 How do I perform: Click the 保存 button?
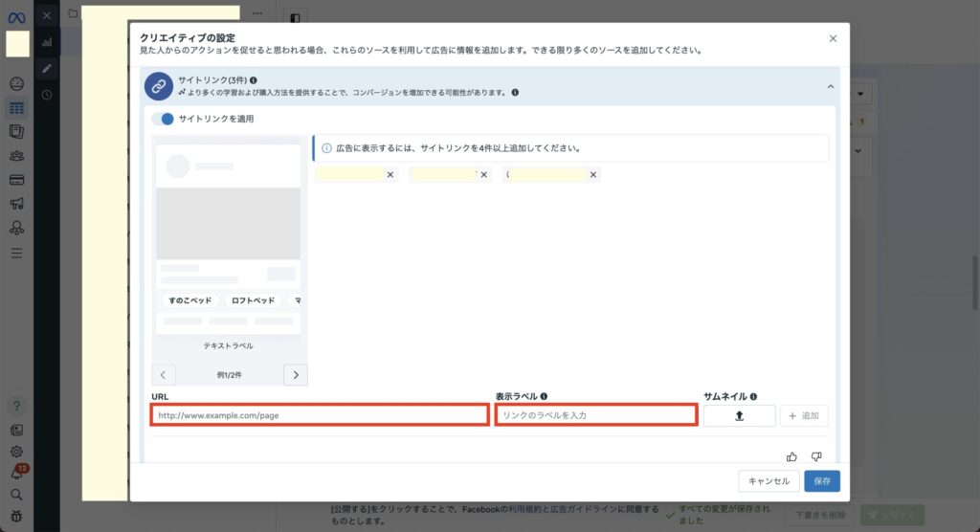point(822,481)
